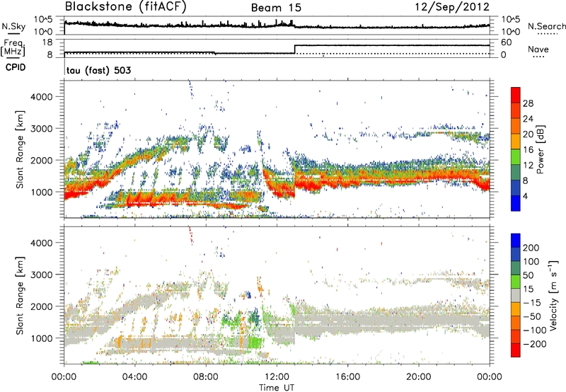This screenshot has width=566, height=392.
Task: Click the "N.Search" legend label
Action: (x=546, y=26)
